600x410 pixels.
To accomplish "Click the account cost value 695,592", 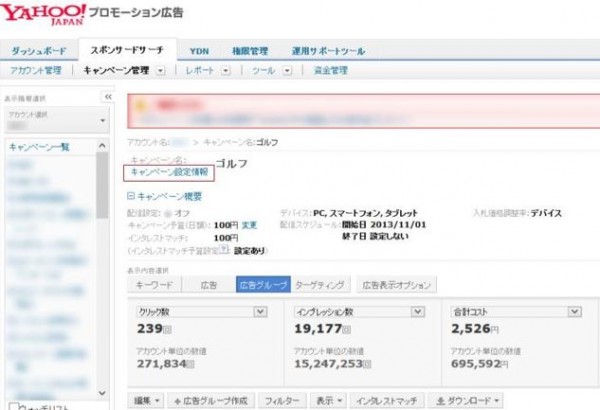I will point(476,364).
